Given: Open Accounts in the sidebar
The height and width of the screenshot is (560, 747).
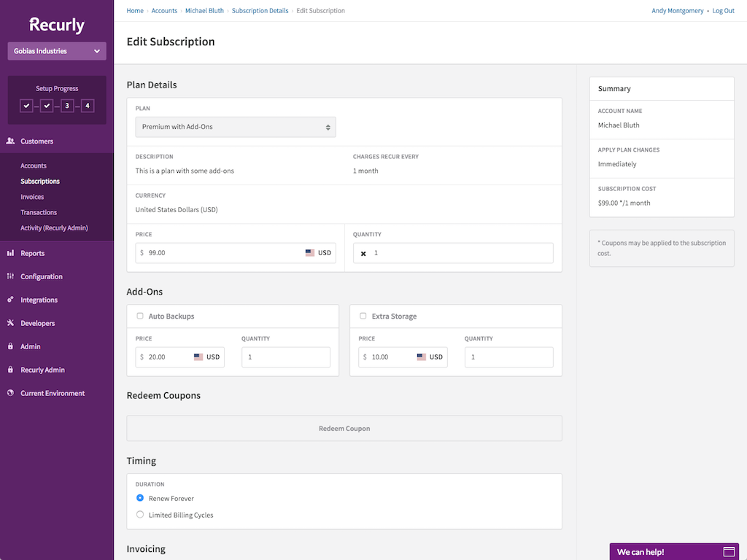Looking at the screenshot, I should tap(34, 166).
